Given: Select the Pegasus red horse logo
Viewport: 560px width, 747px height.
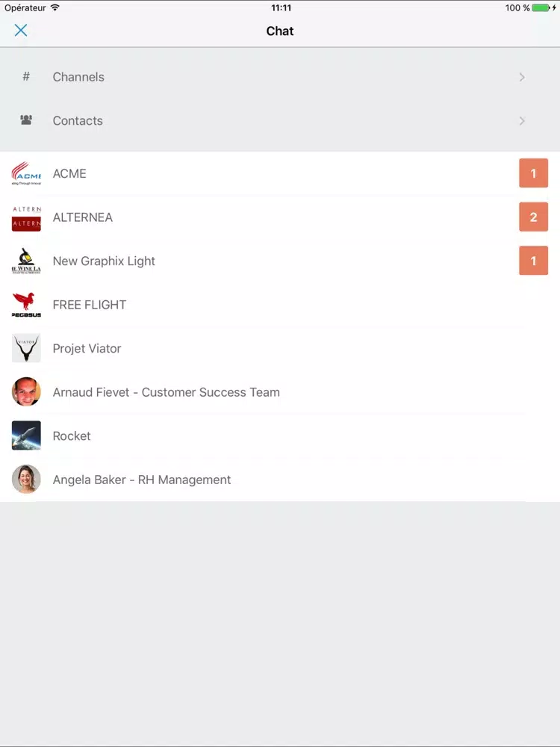Looking at the screenshot, I should (x=26, y=305).
